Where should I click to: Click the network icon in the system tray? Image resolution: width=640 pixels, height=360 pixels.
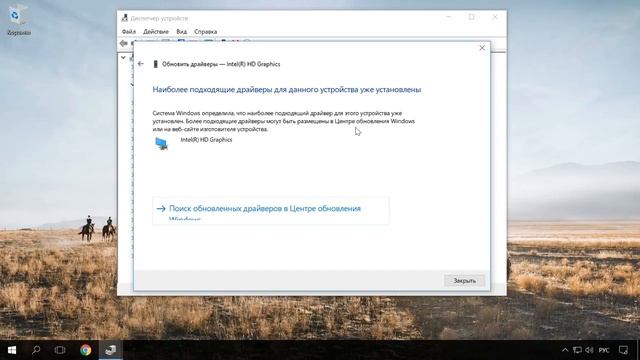[577, 350]
